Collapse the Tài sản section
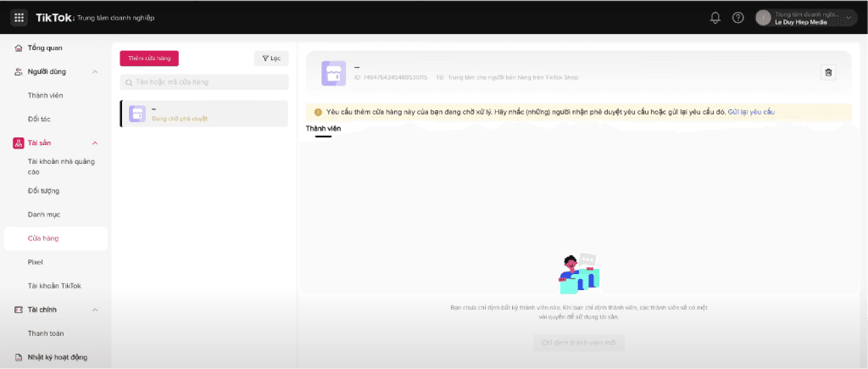The height and width of the screenshot is (369, 868). (95, 143)
